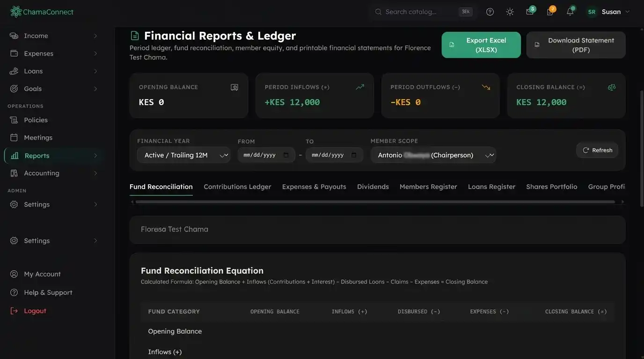Open the Shares Portfolio tab
The height and width of the screenshot is (359, 644).
551,187
